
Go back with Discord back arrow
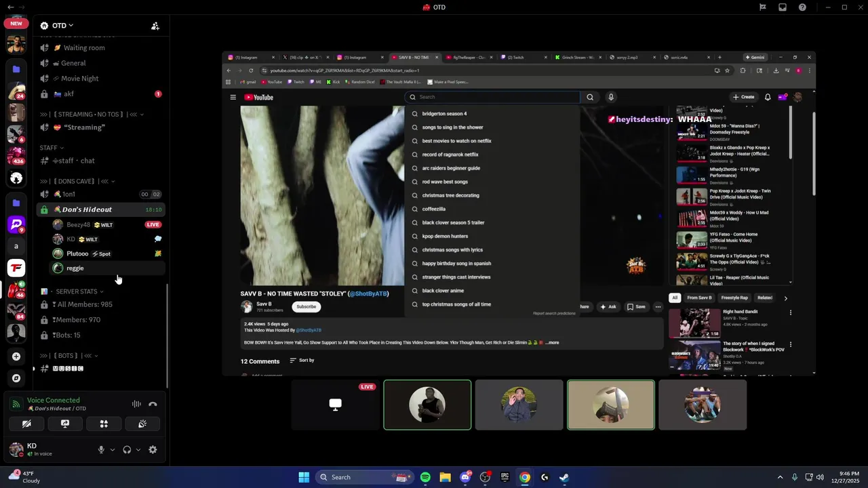11,7
